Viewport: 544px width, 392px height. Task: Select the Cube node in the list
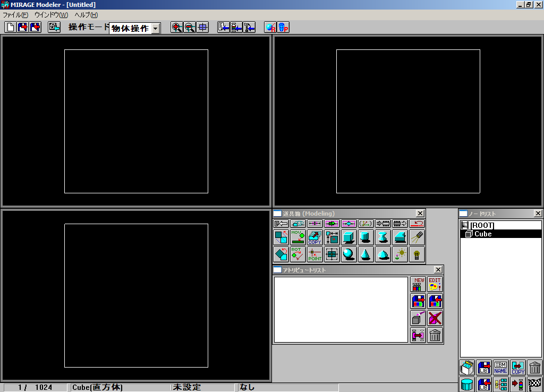(x=482, y=234)
